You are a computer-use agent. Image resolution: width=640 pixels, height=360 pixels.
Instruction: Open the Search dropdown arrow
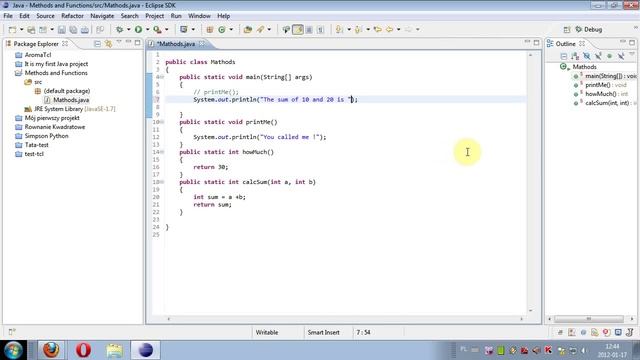269,29
